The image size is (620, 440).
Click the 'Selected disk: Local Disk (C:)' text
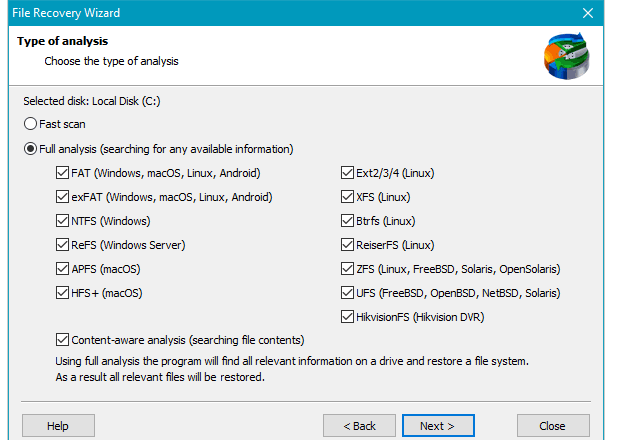click(92, 101)
